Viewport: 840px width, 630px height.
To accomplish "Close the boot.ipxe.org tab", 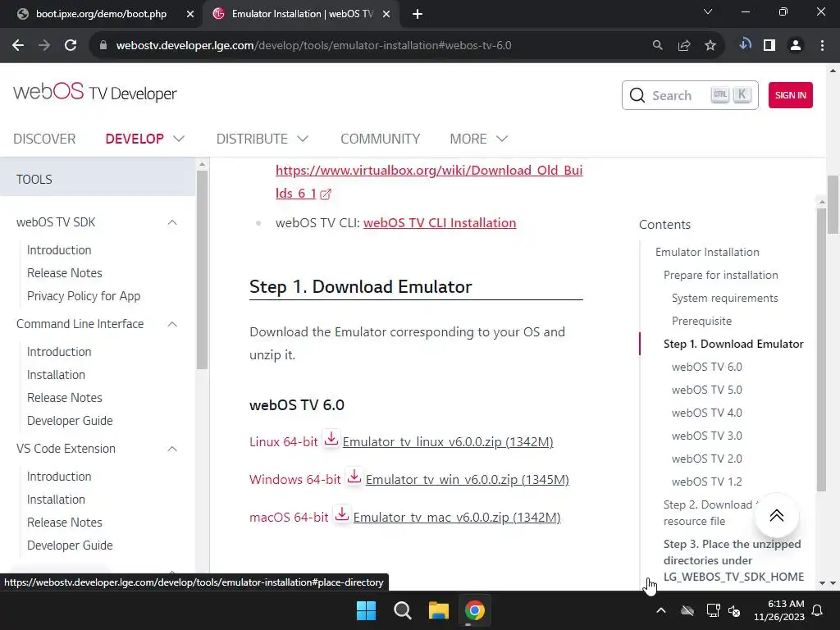I will (x=190, y=14).
